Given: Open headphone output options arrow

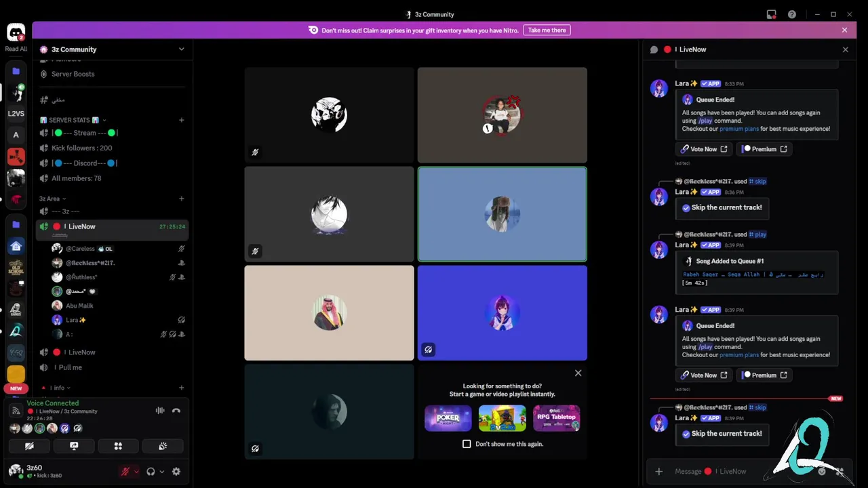Looking at the screenshot, I should pyautogui.click(x=161, y=472).
